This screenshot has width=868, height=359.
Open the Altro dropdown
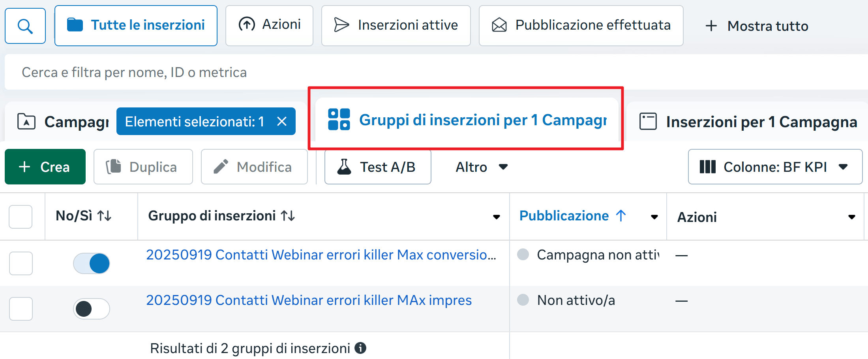coord(481,167)
